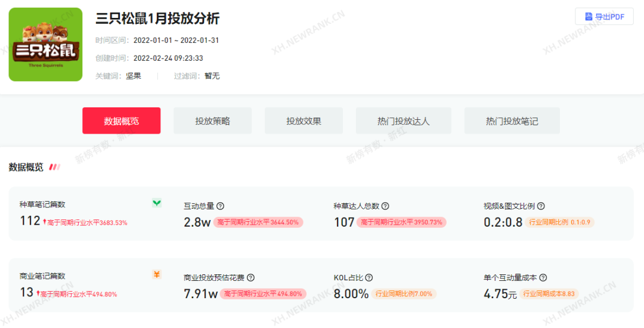Click the orange yen icon in 商业笔记篇数 card

pos(156,274)
